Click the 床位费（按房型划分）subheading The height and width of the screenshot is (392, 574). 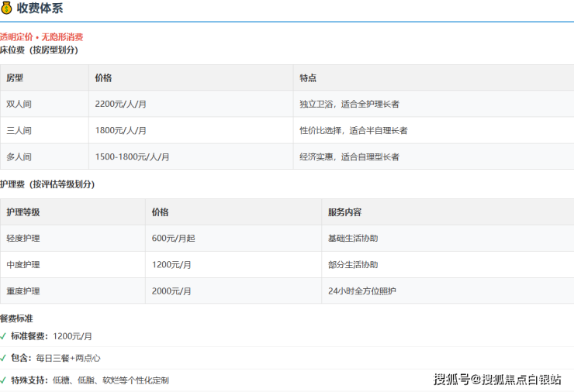point(39,50)
